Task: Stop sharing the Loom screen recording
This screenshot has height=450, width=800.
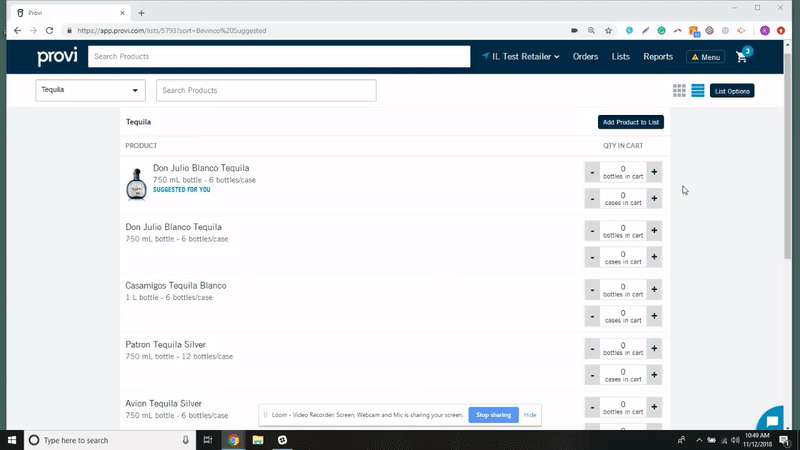Action: point(493,415)
